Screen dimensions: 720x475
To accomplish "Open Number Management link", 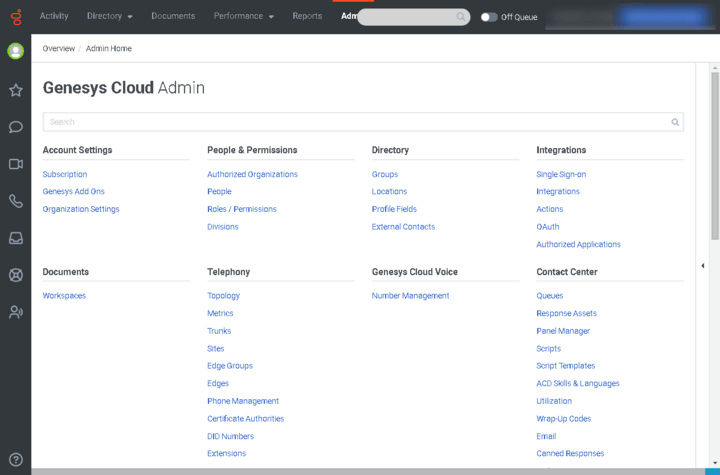I will point(411,296).
